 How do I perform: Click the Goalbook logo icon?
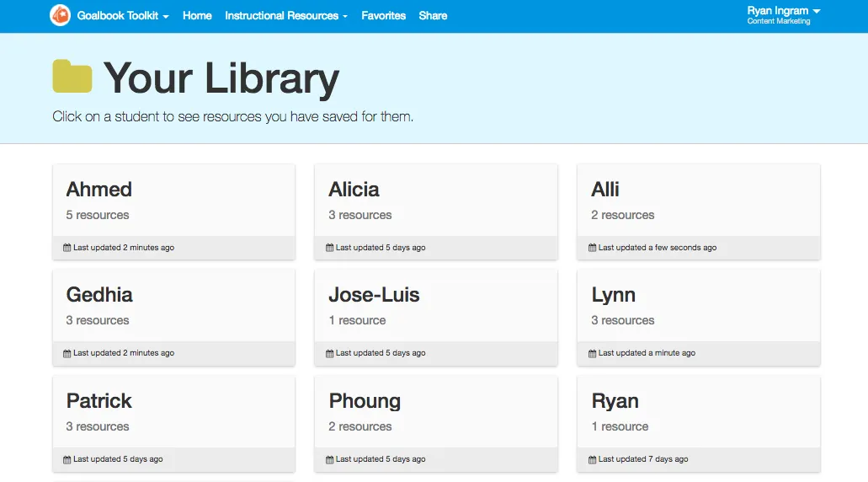tap(60, 15)
